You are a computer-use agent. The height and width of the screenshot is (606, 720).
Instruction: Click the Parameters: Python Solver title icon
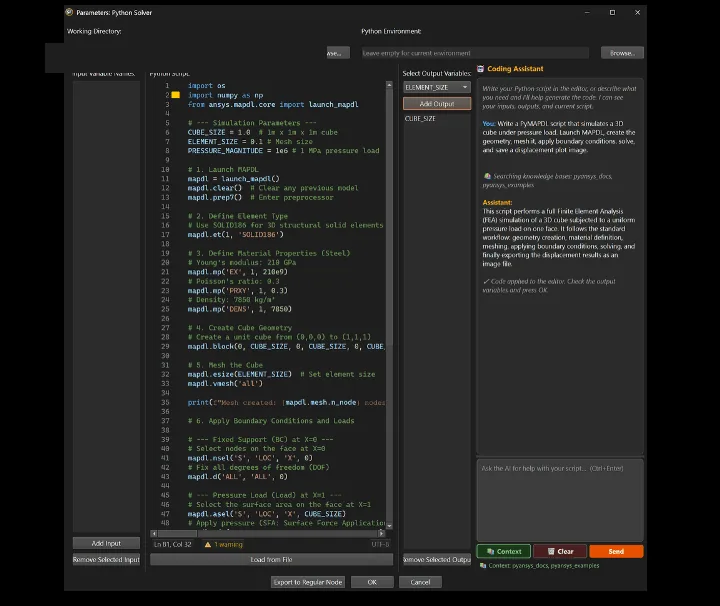coord(69,12)
